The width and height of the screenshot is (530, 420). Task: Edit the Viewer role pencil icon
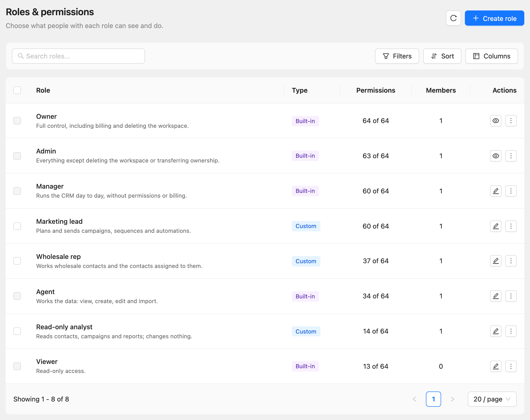pyautogui.click(x=496, y=366)
